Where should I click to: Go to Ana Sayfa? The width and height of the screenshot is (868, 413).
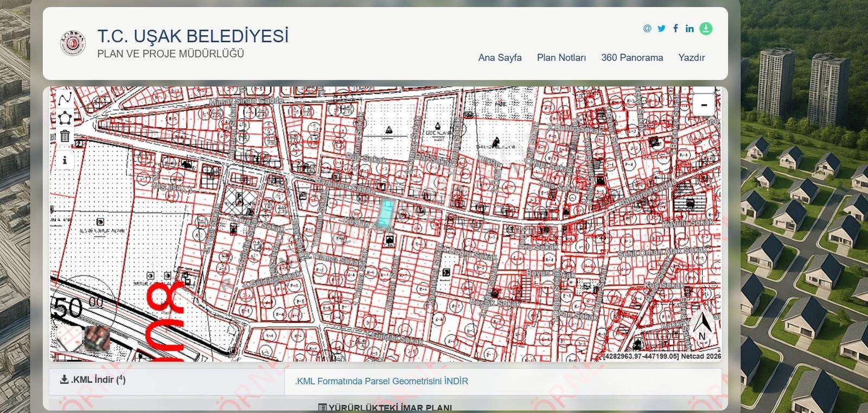pos(500,57)
